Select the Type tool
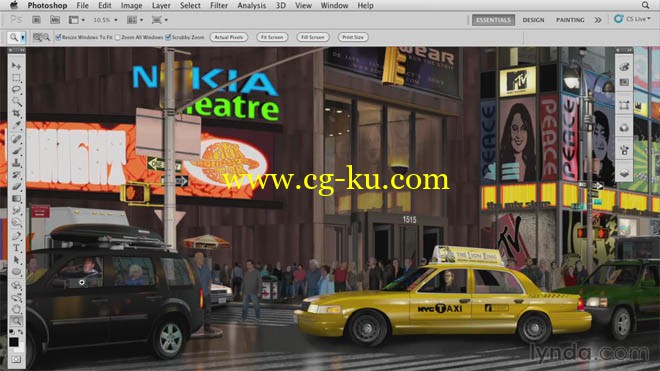660x371 pixels. pyautogui.click(x=16, y=248)
